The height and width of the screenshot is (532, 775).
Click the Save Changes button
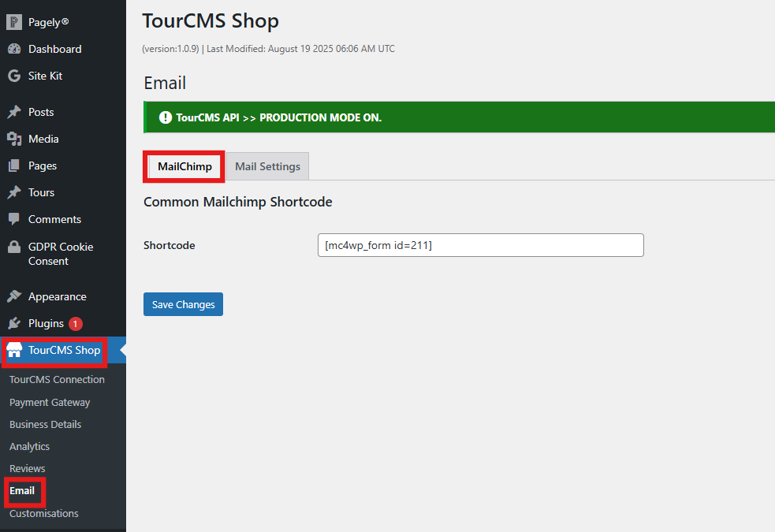pyautogui.click(x=183, y=304)
